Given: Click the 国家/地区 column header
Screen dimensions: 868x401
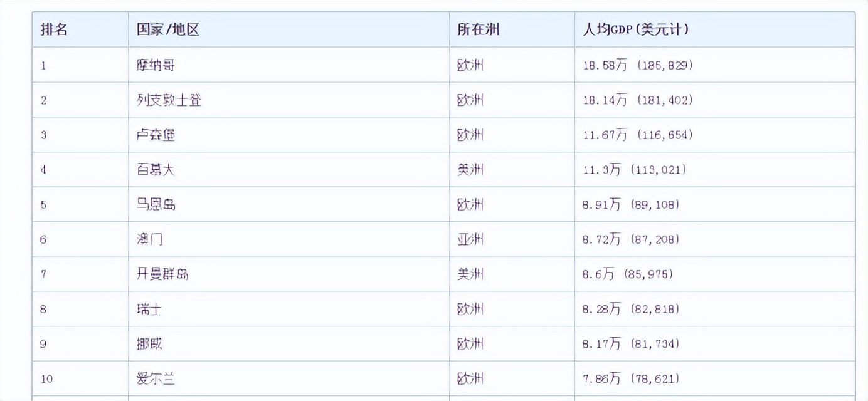Looking at the screenshot, I should click(168, 29).
